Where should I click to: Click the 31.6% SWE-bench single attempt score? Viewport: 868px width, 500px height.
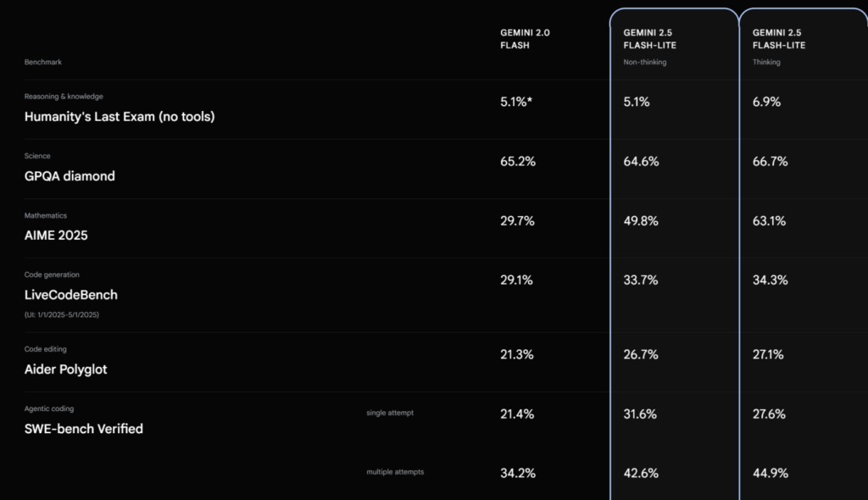pyautogui.click(x=640, y=414)
